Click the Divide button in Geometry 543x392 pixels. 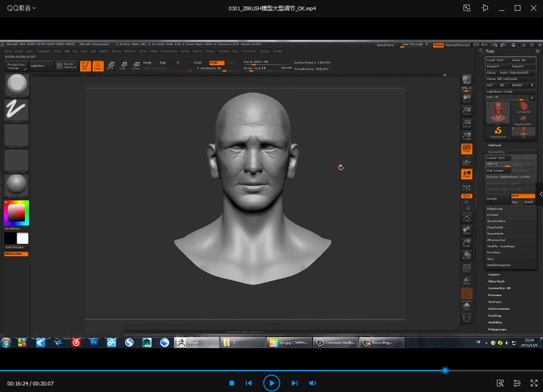pos(497,199)
